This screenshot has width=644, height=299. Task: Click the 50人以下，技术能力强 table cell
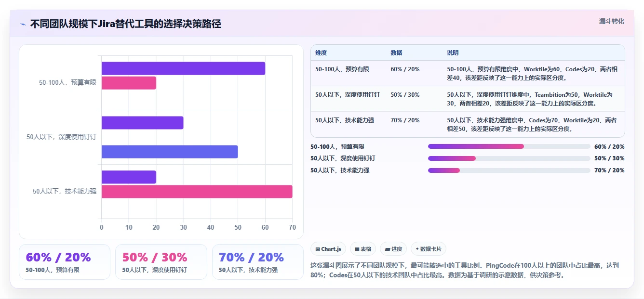pyautogui.click(x=345, y=120)
